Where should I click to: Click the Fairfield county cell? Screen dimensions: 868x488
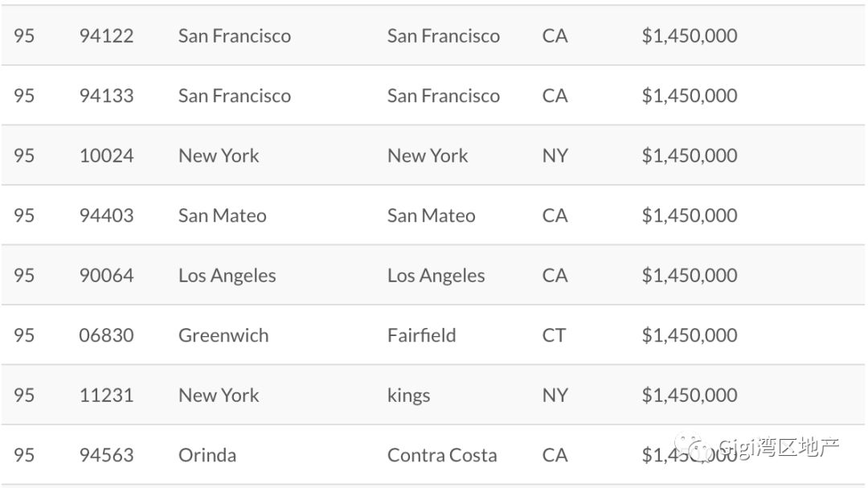click(421, 335)
